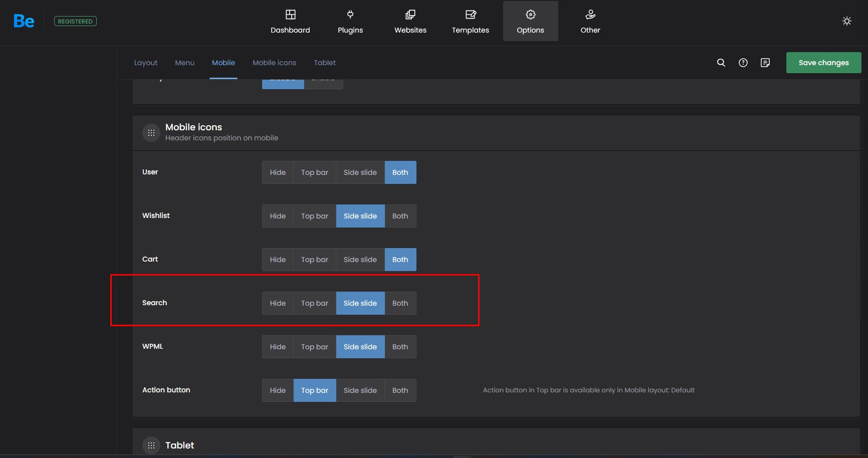Open the help question mark icon

point(743,63)
